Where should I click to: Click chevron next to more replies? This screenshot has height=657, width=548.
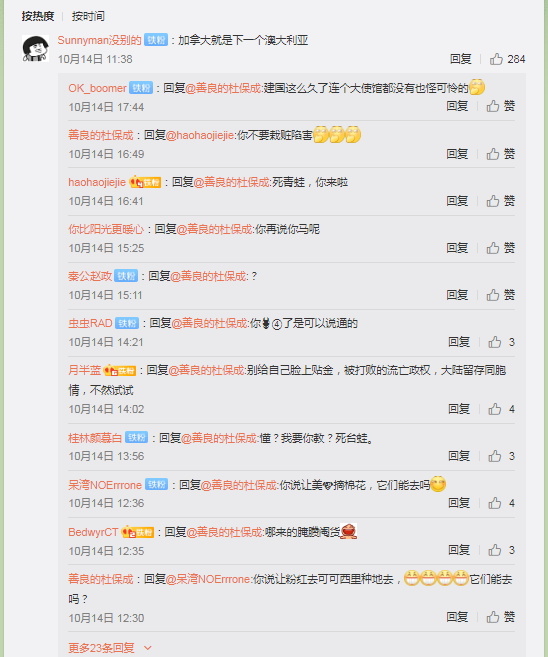[x=147, y=648]
